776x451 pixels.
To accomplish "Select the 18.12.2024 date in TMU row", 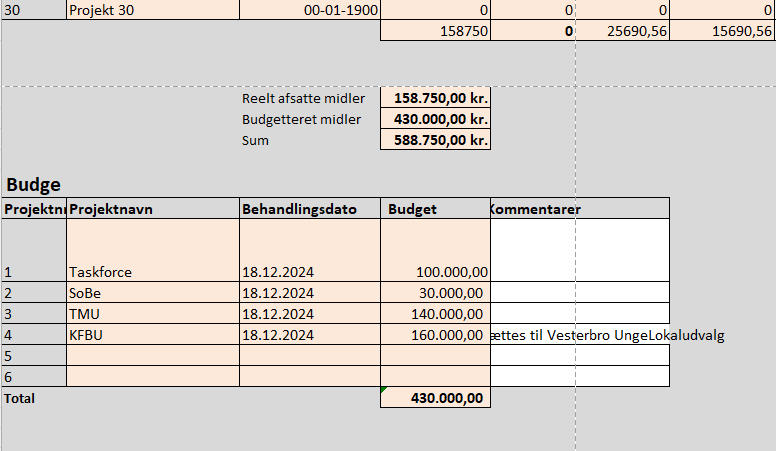I will pos(310,313).
